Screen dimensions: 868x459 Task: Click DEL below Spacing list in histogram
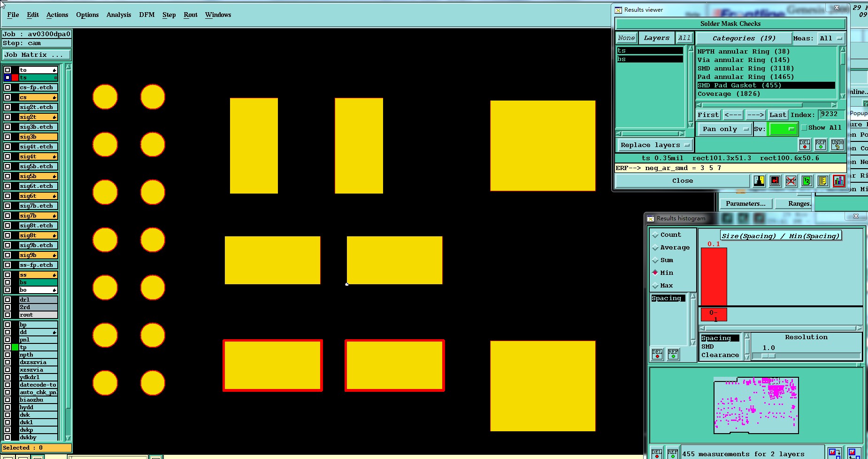657,354
